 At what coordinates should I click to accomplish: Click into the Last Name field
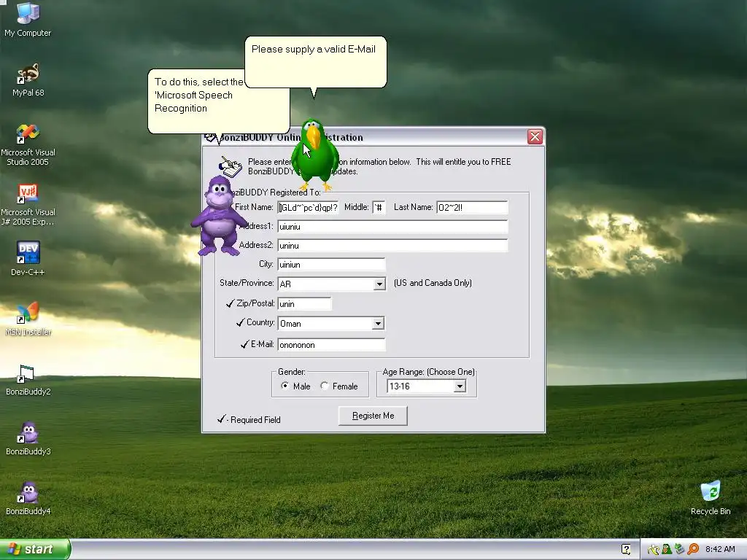click(472, 208)
